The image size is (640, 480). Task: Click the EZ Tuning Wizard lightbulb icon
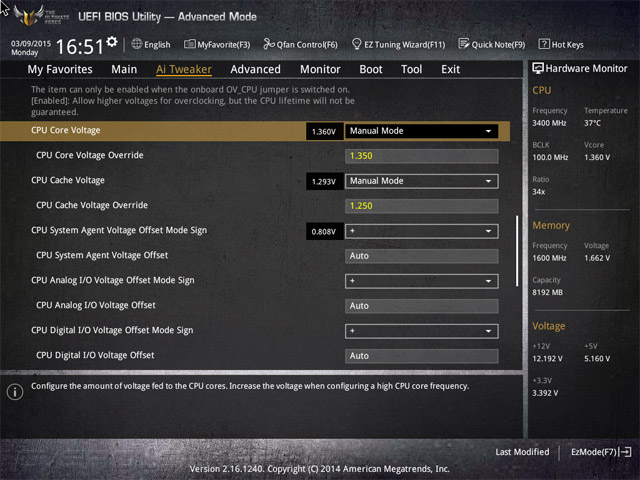356,44
